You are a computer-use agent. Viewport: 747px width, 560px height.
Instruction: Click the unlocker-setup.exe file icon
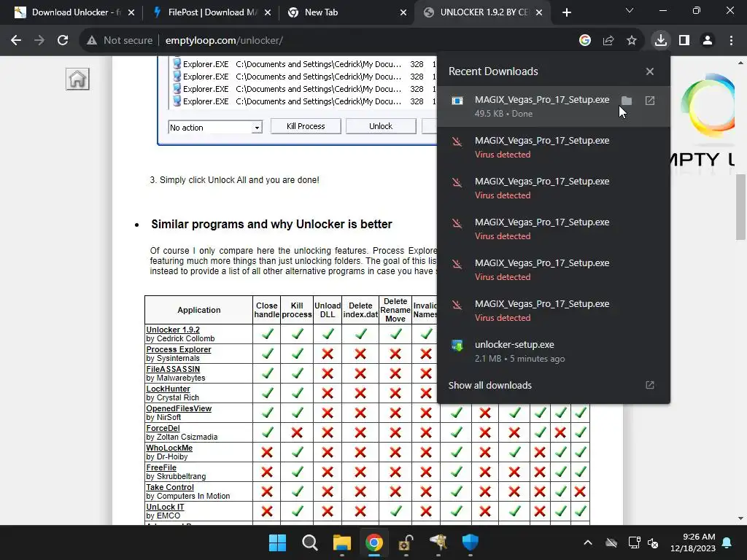tap(457, 345)
